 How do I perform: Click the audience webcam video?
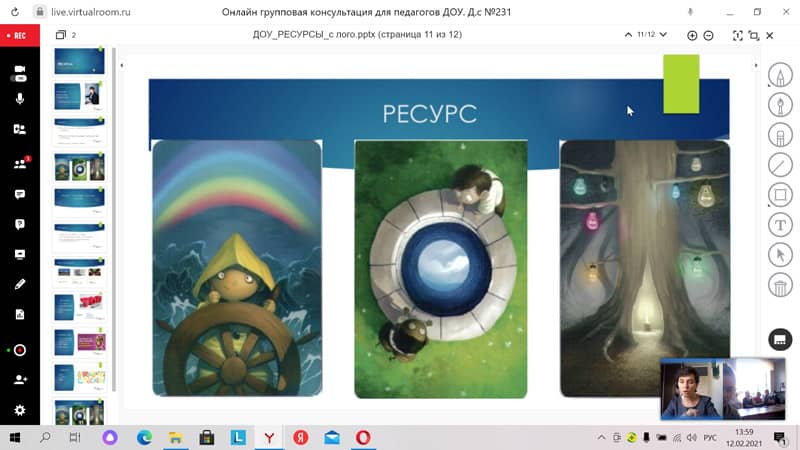(x=754, y=389)
